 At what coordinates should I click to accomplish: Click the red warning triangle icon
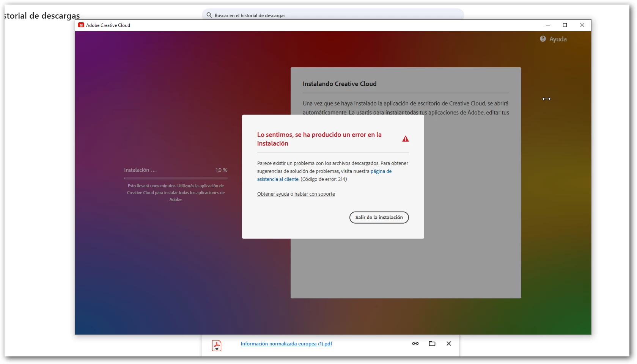coord(406,139)
